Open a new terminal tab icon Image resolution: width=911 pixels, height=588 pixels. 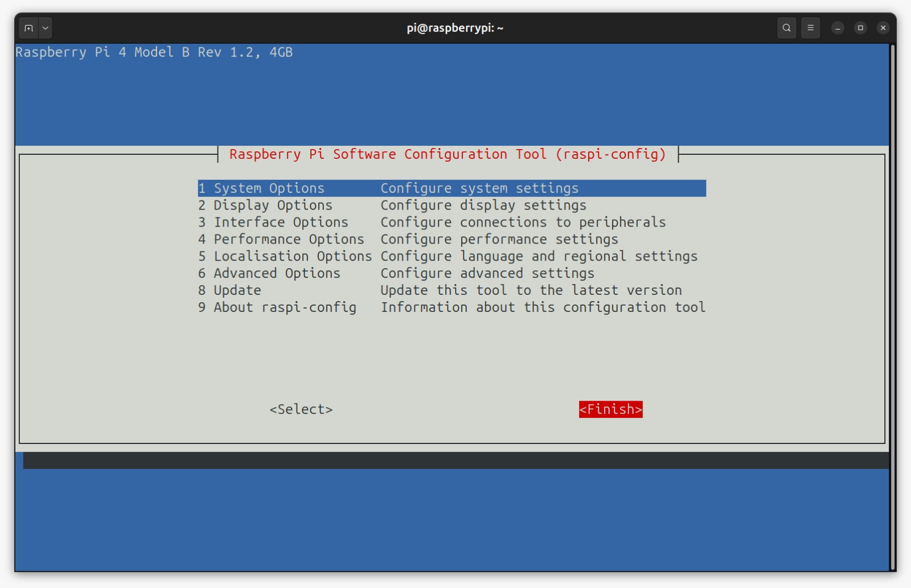tap(28, 28)
